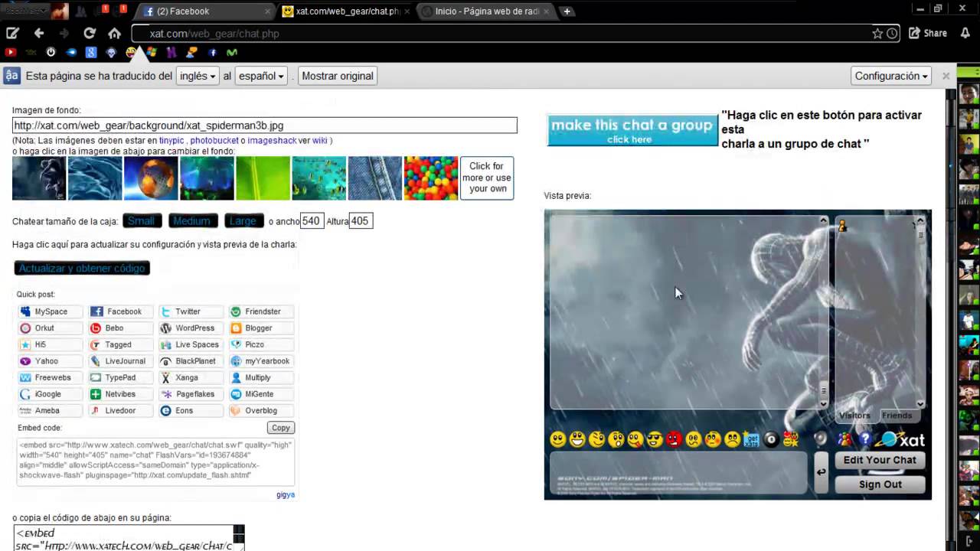
Task: Switch to the Friends tab in chat
Action: [x=897, y=416]
